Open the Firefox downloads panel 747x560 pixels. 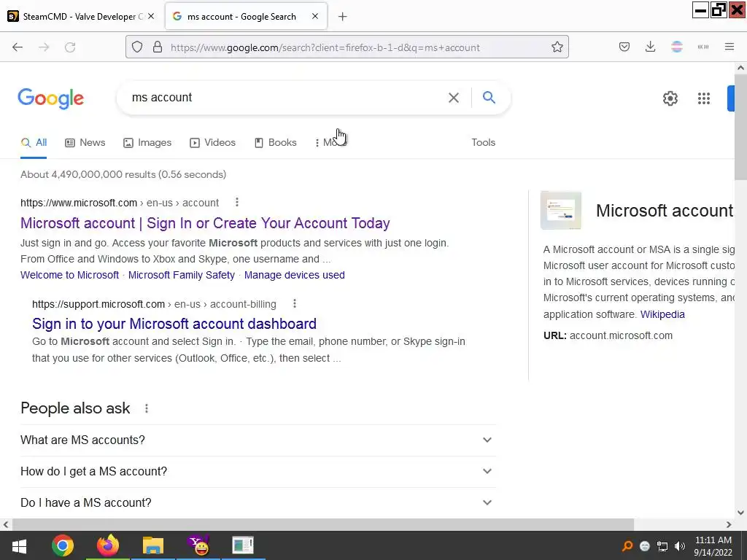pos(650,47)
